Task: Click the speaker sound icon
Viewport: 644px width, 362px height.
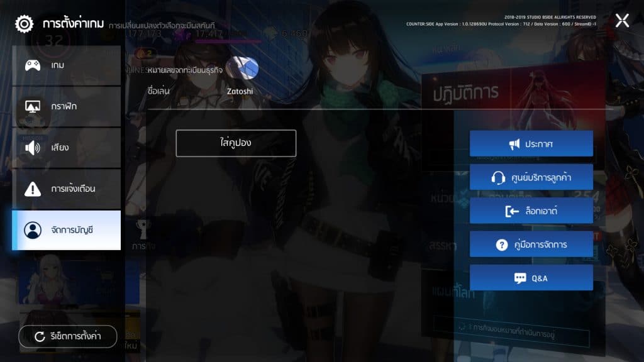Action: click(x=33, y=148)
